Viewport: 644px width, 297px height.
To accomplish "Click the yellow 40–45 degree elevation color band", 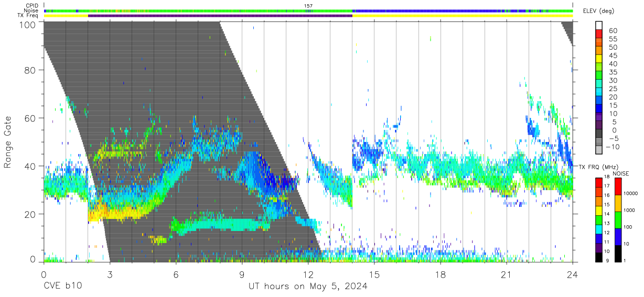I will pos(599,60).
